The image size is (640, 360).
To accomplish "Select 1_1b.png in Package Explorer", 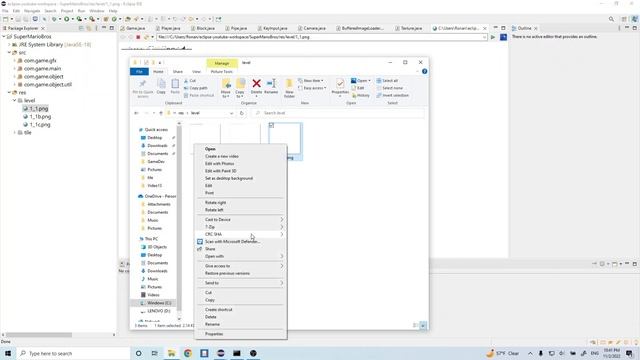I will pyautogui.click(x=40, y=117).
